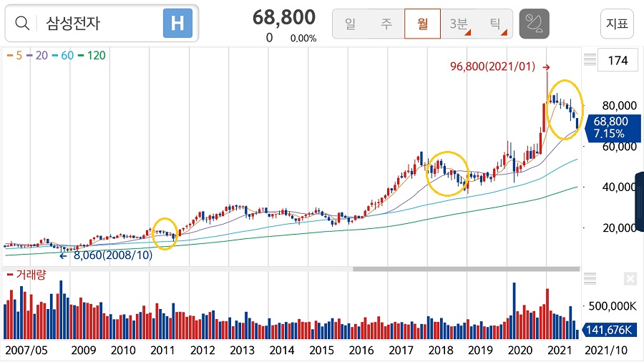Click the 120-period moving average legend
The width and height of the screenshot is (644, 362).
[x=92, y=55]
